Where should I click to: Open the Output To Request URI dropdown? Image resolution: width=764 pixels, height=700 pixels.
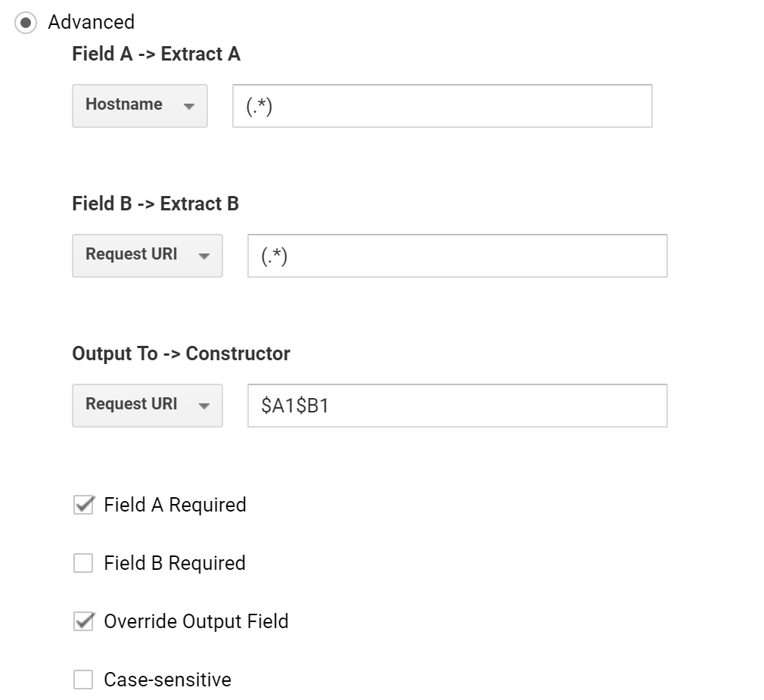click(x=147, y=405)
